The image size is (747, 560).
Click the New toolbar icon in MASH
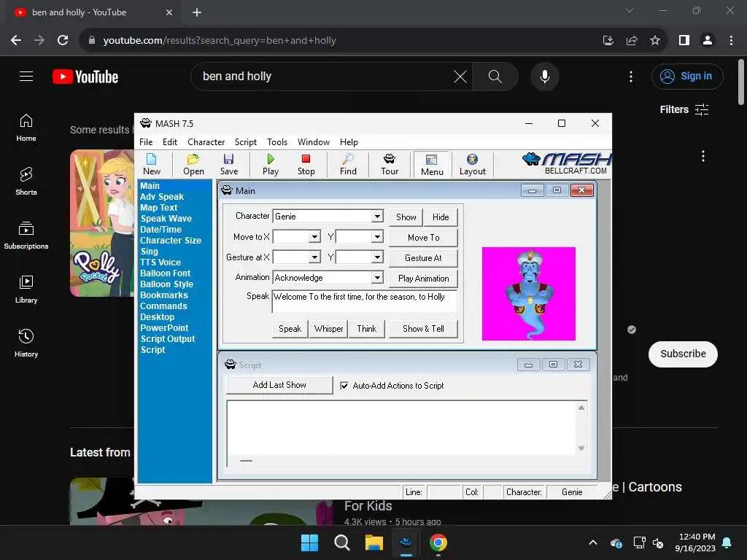click(x=152, y=164)
